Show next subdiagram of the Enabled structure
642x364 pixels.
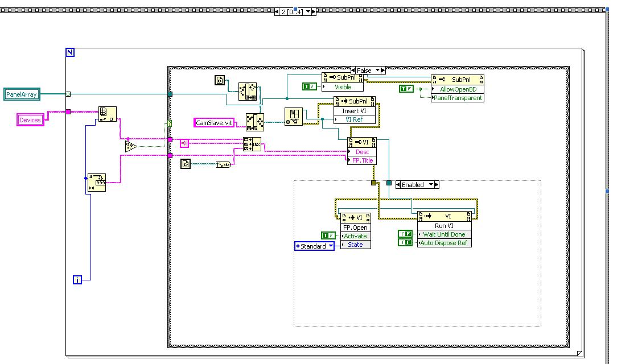point(437,185)
